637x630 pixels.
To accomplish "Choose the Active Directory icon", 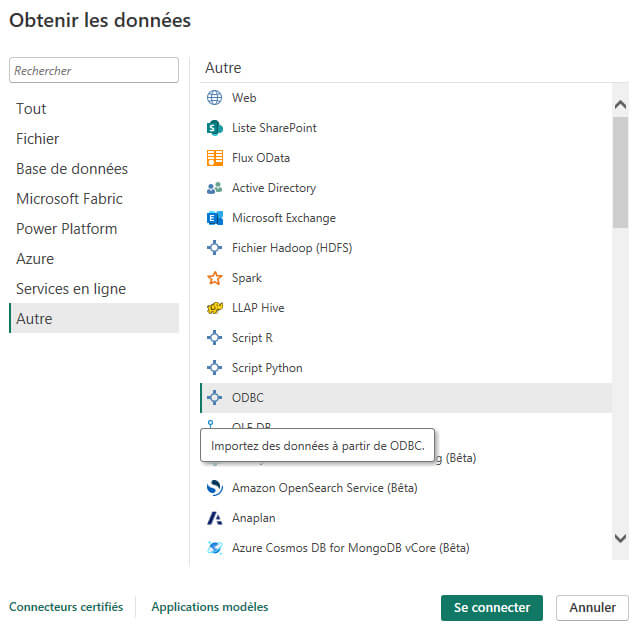I will click(x=214, y=188).
